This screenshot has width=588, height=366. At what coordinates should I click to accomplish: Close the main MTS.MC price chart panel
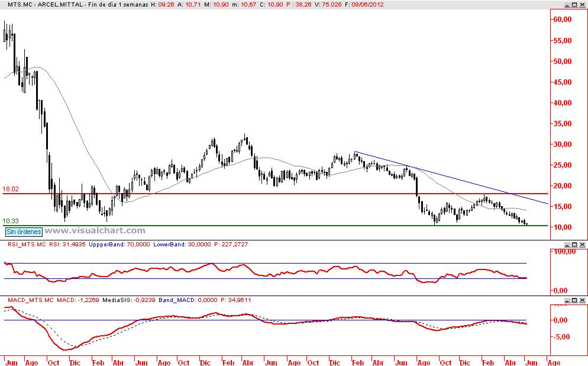coord(582,5)
